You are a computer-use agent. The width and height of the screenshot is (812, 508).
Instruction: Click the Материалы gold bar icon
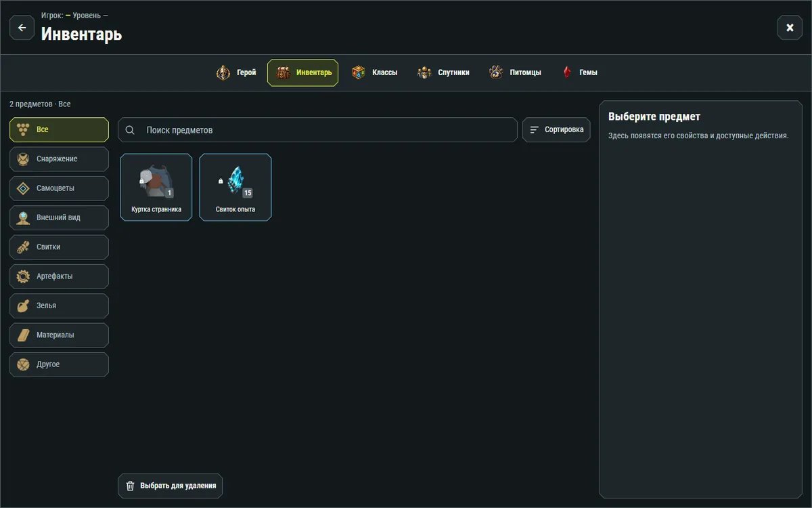(x=24, y=335)
